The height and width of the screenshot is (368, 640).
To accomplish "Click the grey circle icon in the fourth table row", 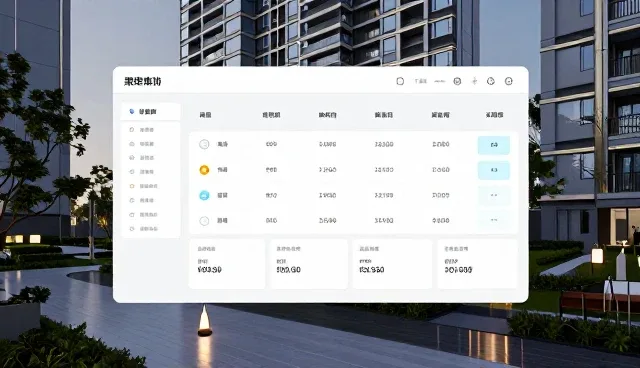I will coord(204,221).
